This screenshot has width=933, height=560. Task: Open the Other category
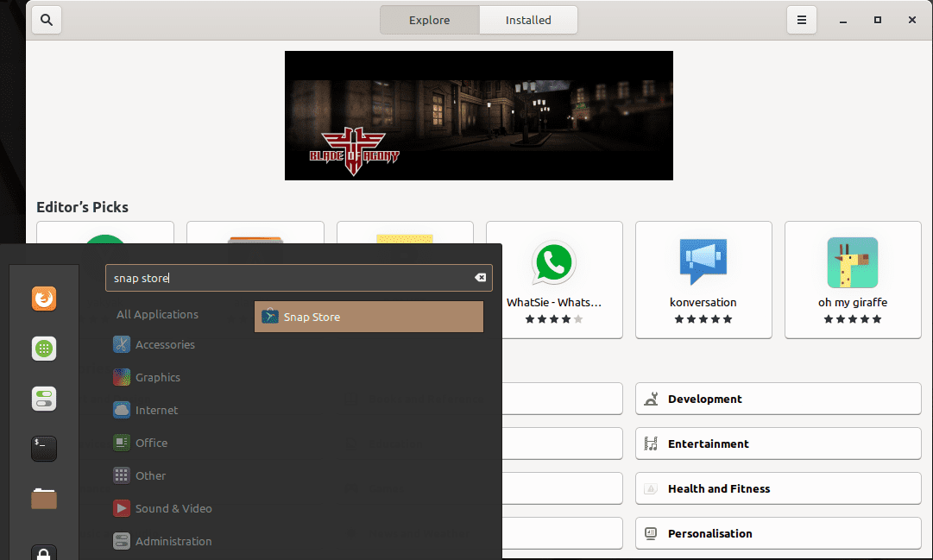pyautogui.click(x=140, y=475)
